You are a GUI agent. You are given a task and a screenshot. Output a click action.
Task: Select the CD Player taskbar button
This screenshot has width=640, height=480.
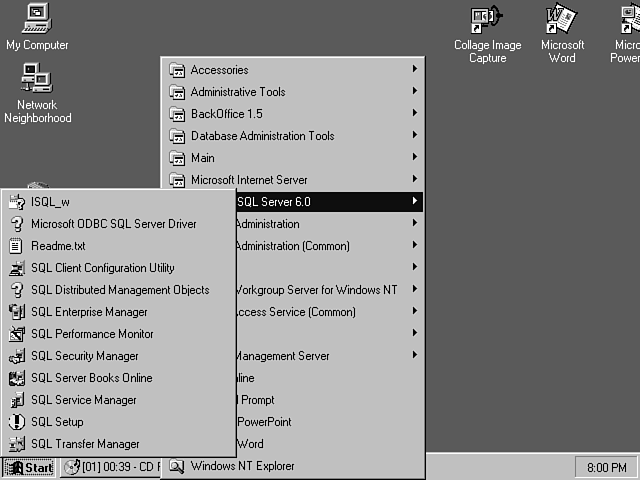pyautogui.click(x=112, y=467)
